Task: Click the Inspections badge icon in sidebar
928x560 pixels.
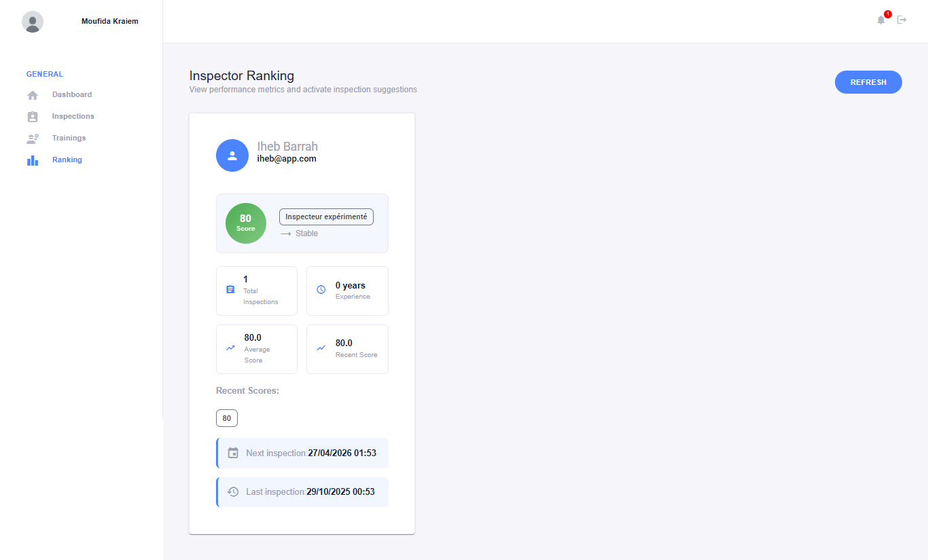Action: [x=33, y=117]
